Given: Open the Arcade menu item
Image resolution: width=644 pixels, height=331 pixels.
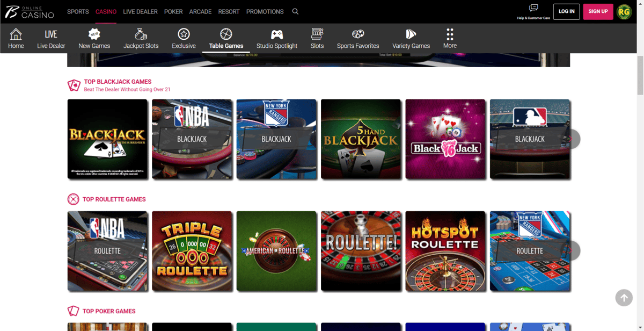Looking at the screenshot, I should click(x=200, y=11).
